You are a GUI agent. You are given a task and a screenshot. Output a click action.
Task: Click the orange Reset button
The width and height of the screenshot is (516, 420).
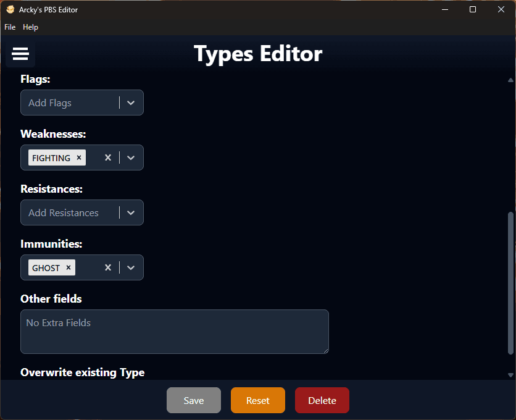257,400
